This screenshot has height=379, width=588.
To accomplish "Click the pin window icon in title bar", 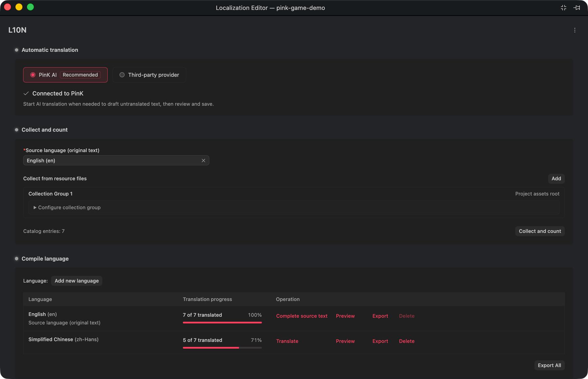I will pyautogui.click(x=577, y=8).
